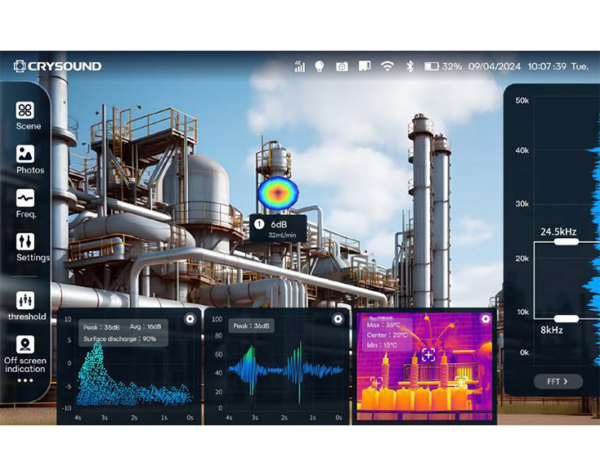Open the Scene mode menu
Image resolution: width=600 pixels, height=476 pixels.
[x=25, y=115]
